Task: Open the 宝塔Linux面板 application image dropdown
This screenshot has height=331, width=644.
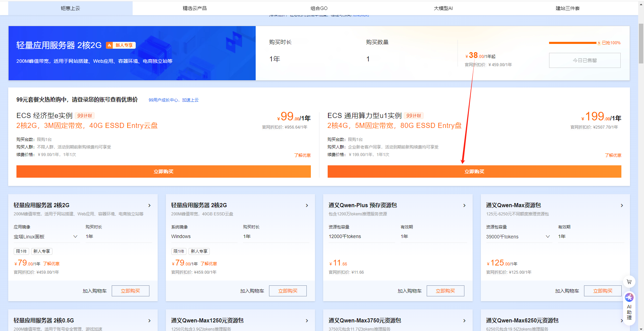Action: (x=47, y=236)
